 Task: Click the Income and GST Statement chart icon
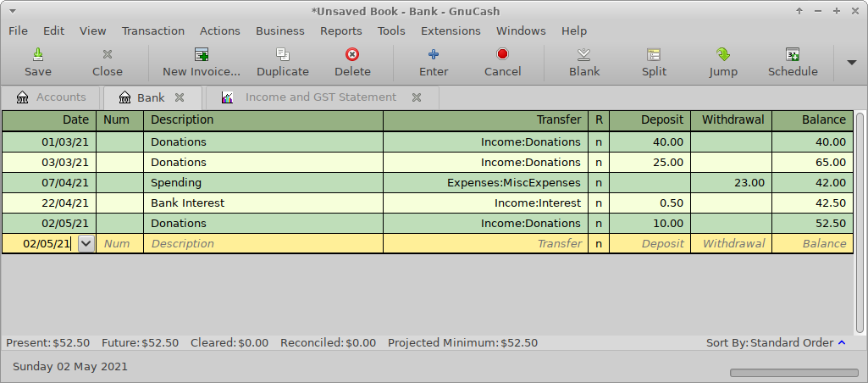(x=228, y=97)
